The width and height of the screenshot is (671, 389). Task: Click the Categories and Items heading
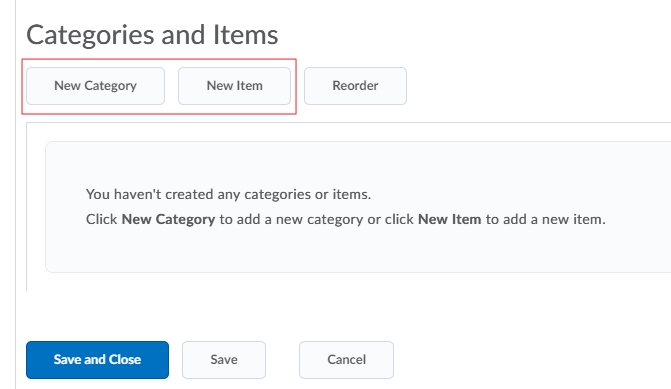152,35
